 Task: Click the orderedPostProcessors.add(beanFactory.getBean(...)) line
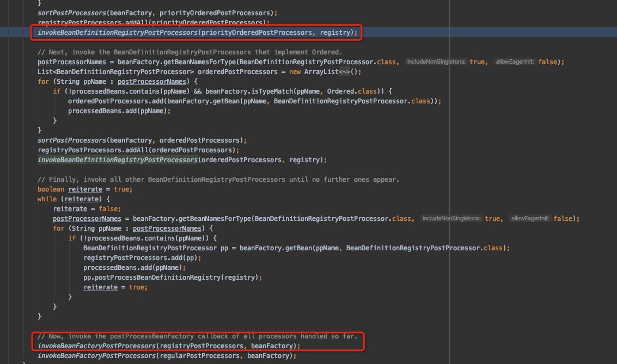coord(255,101)
